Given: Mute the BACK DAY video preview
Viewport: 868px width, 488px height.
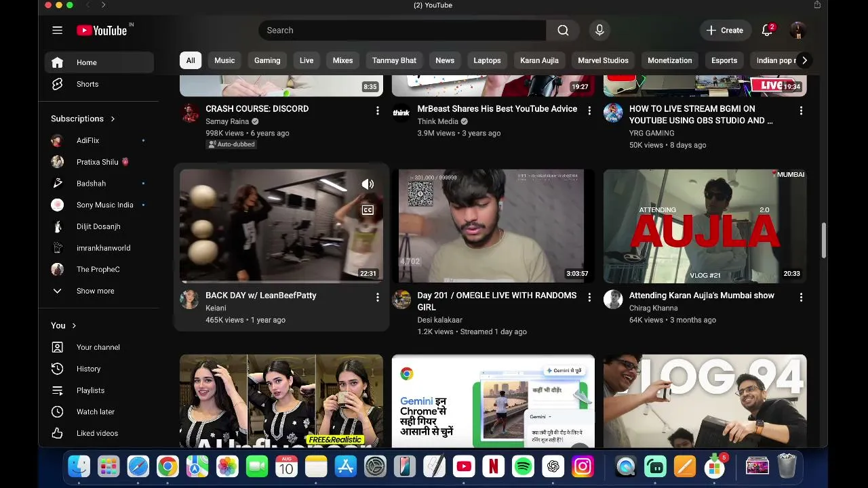Looking at the screenshot, I should coord(368,184).
